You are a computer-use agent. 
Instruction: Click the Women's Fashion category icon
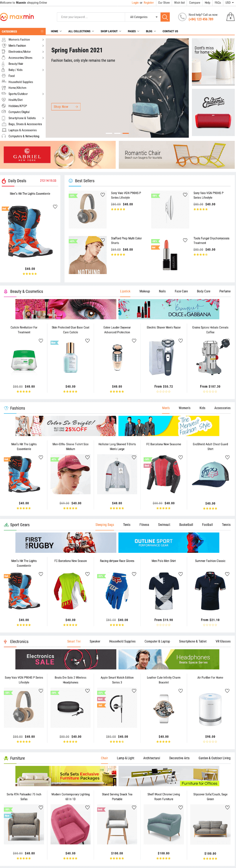coord(4,40)
